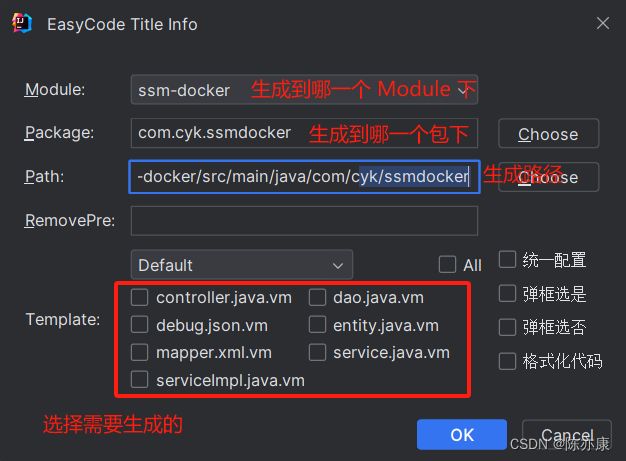Image resolution: width=626 pixels, height=461 pixels.
Task: Click the chevron arrow of Default combo box
Action: tap(338, 265)
